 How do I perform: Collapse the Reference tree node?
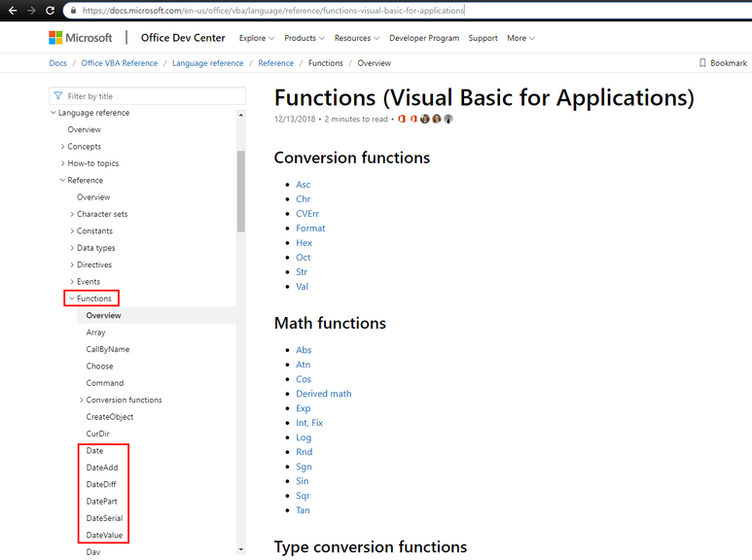(x=62, y=180)
